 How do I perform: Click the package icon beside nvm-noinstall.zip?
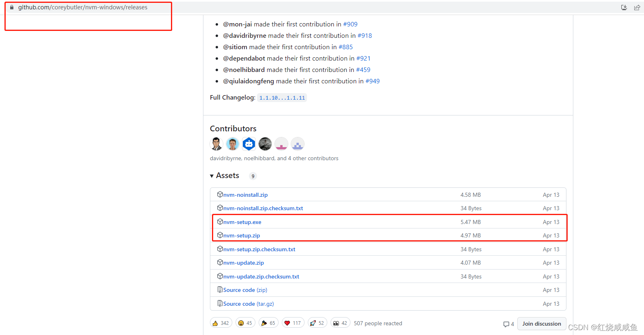coord(220,194)
